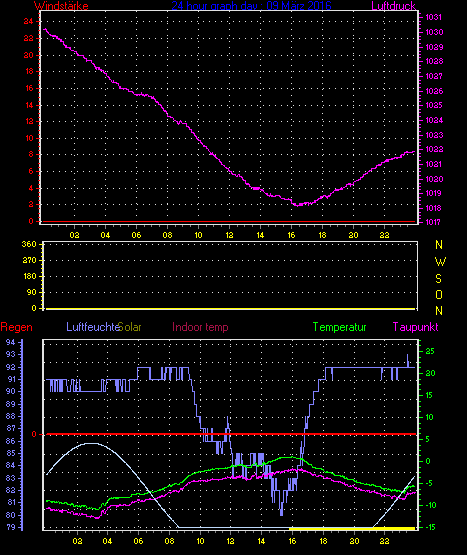Click the Luftdruck axis title

pyautogui.click(x=393, y=6)
